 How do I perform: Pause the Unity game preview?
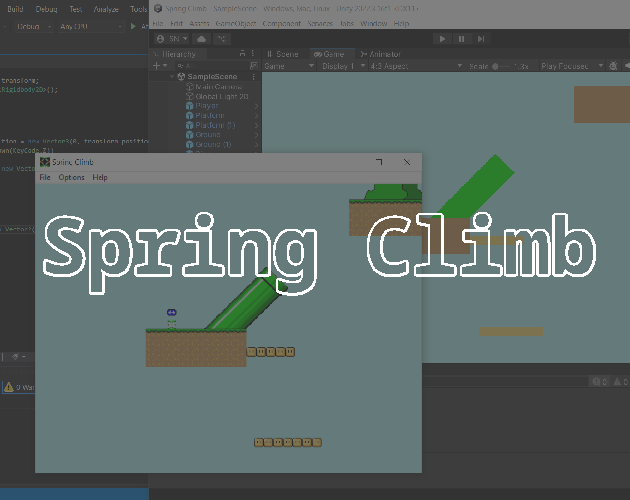[x=461, y=39]
